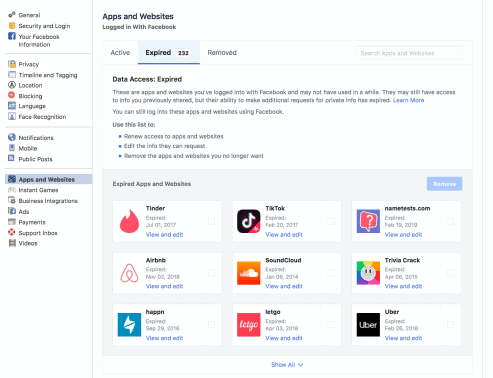Open Apps and Websites settings menu item
The height and width of the screenshot is (378, 493).
tap(49, 179)
